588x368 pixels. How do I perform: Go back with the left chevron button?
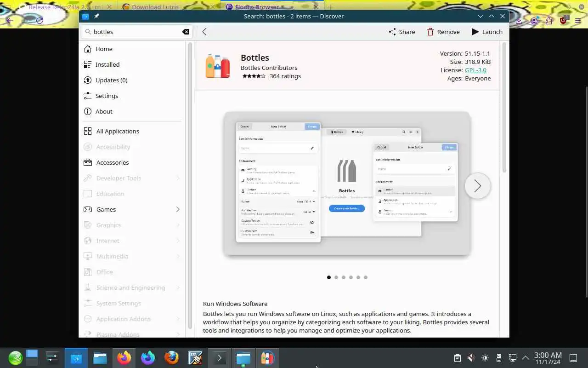click(x=204, y=32)
